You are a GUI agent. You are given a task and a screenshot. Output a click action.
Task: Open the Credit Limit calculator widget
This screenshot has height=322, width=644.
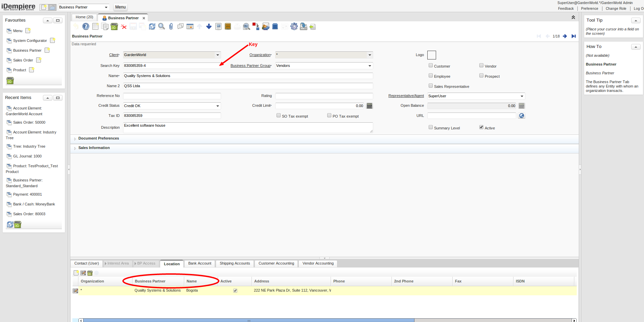[369, 106]
